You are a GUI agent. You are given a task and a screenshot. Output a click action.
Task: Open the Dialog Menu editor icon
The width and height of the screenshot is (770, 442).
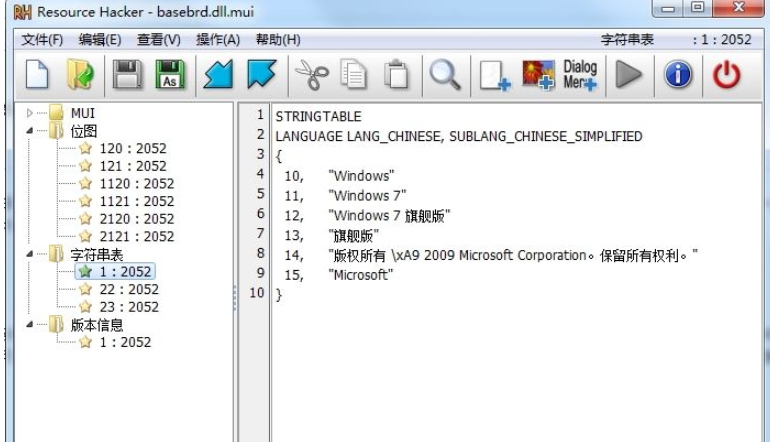coord(580,75)
